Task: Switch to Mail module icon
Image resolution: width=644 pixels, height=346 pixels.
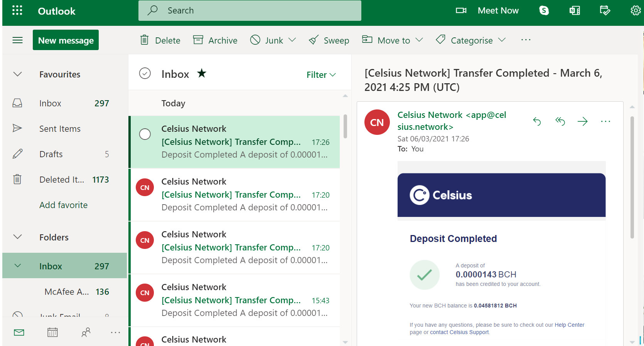Action: coord(19,332)
